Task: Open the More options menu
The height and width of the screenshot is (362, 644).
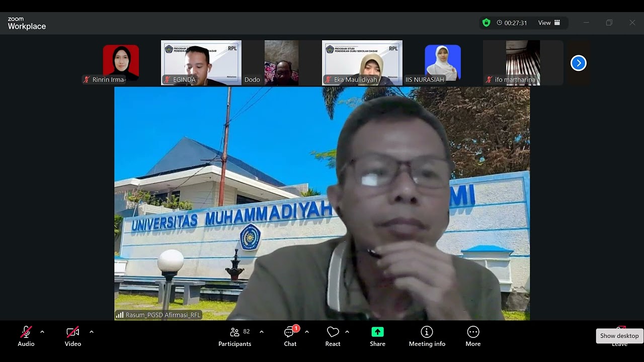Action: [473, 336]
